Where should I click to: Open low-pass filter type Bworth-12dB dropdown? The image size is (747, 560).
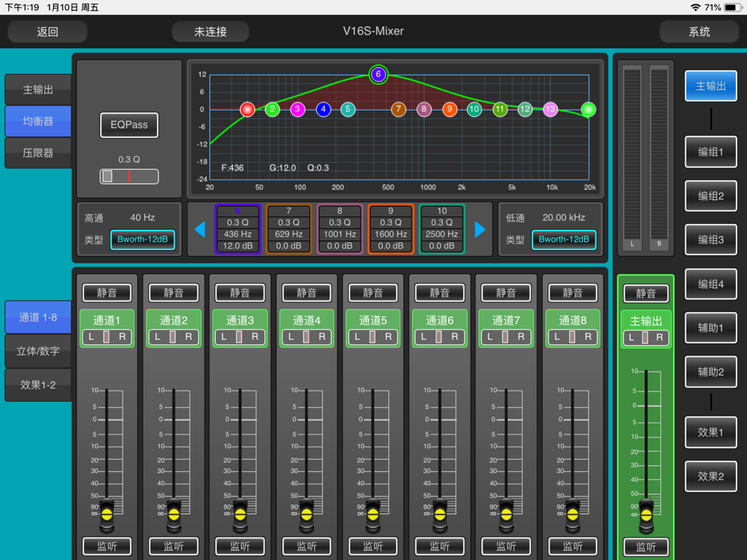tap(564, 240)
